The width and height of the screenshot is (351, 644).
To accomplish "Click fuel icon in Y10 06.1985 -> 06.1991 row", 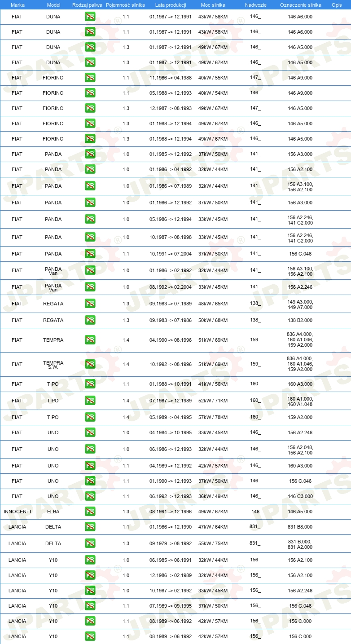I will point(90,560).
